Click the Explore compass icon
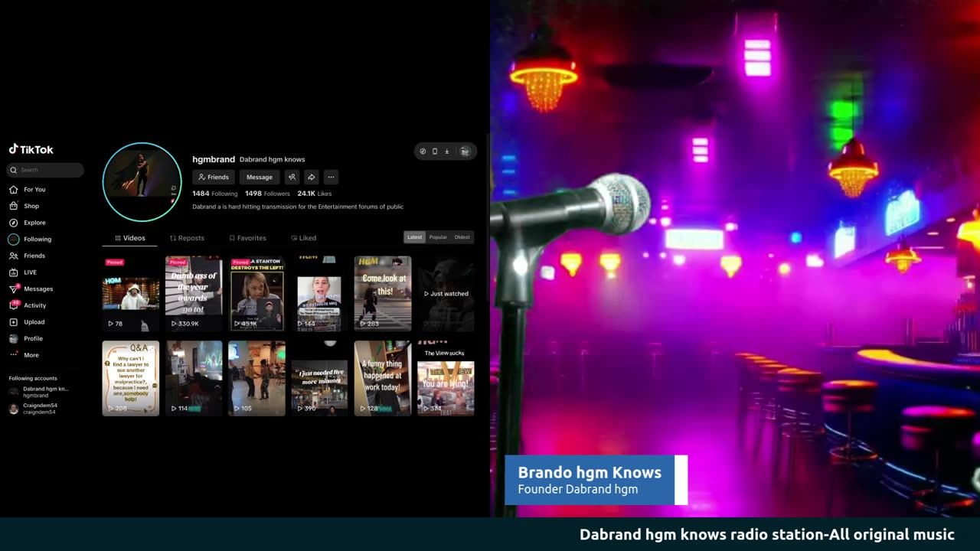980x551 pixels. (13, 223)
